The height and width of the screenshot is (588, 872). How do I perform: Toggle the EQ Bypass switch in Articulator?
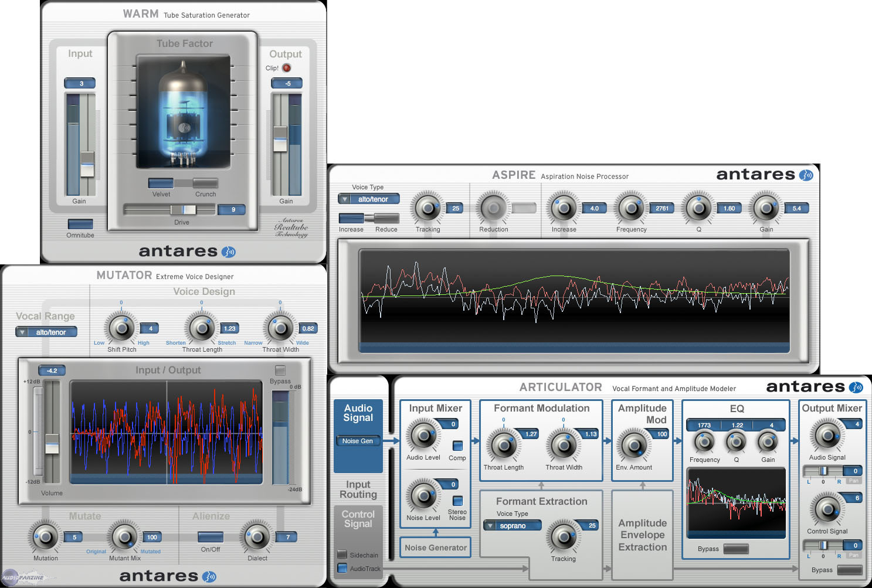tap(736, 549)
